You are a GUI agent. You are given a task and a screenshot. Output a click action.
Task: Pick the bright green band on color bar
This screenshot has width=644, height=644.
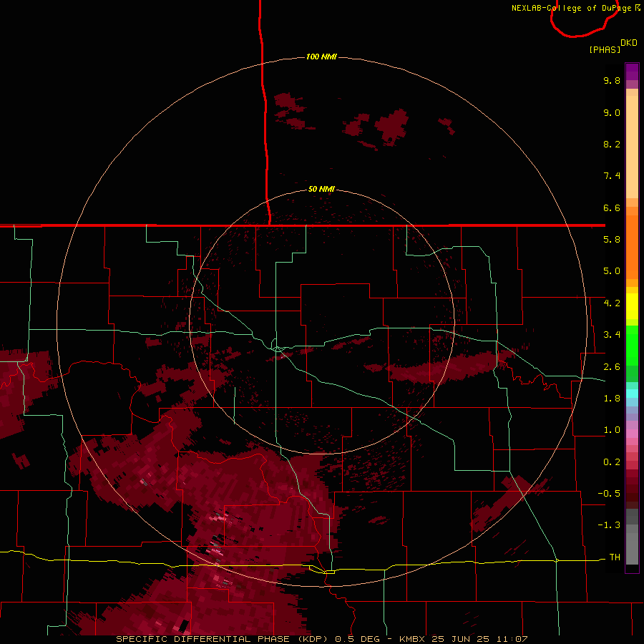632,345
